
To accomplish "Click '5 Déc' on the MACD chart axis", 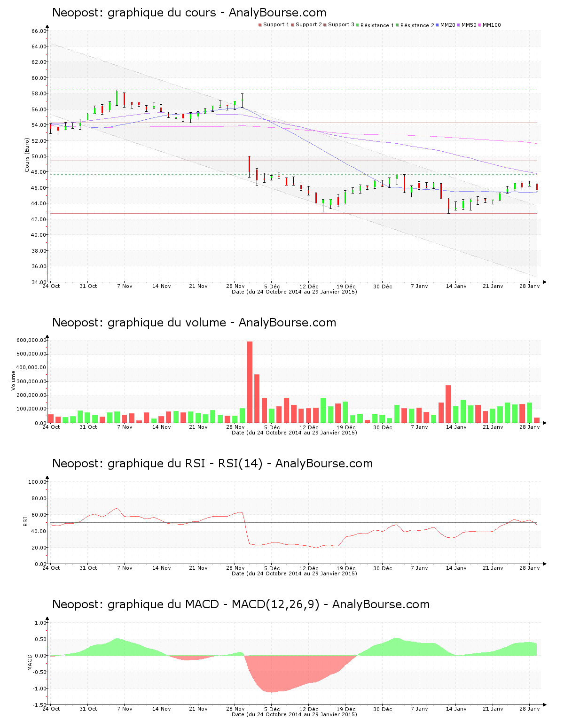I will [272, 709].
